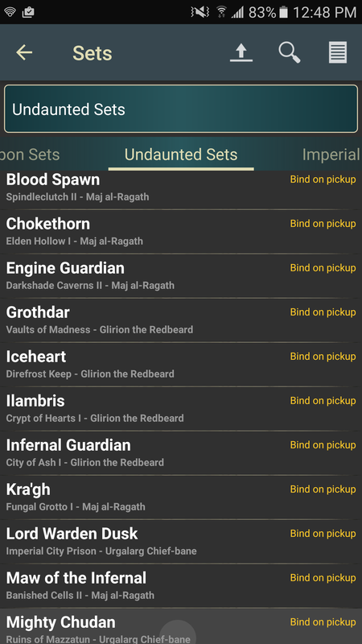Viewport: 362px width, 644px height.
Task: Switch to the Imperial tab
Action: pyautogui.click(x=331, y=155)
